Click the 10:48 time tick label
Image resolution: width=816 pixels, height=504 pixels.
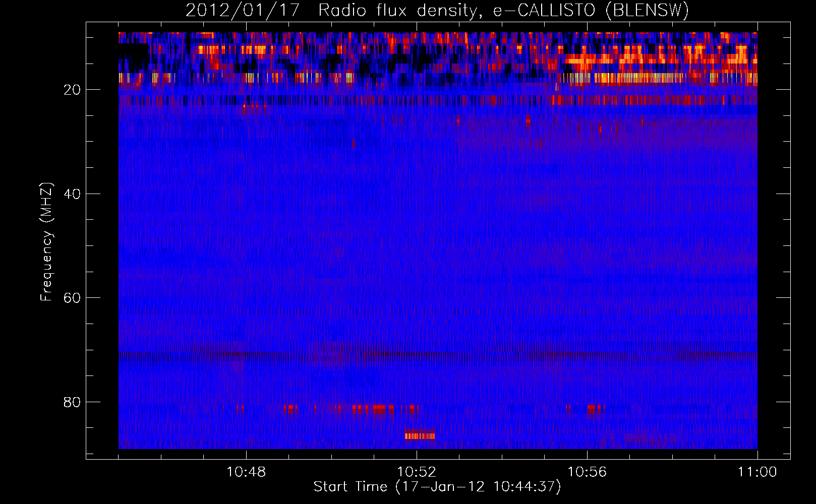click(x=246, y=472)
